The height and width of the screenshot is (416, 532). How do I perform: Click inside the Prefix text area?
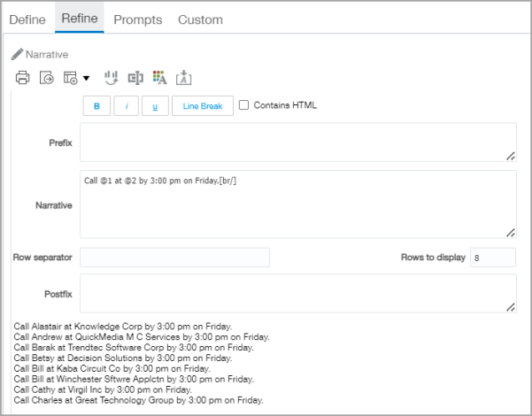pos(298,143)
